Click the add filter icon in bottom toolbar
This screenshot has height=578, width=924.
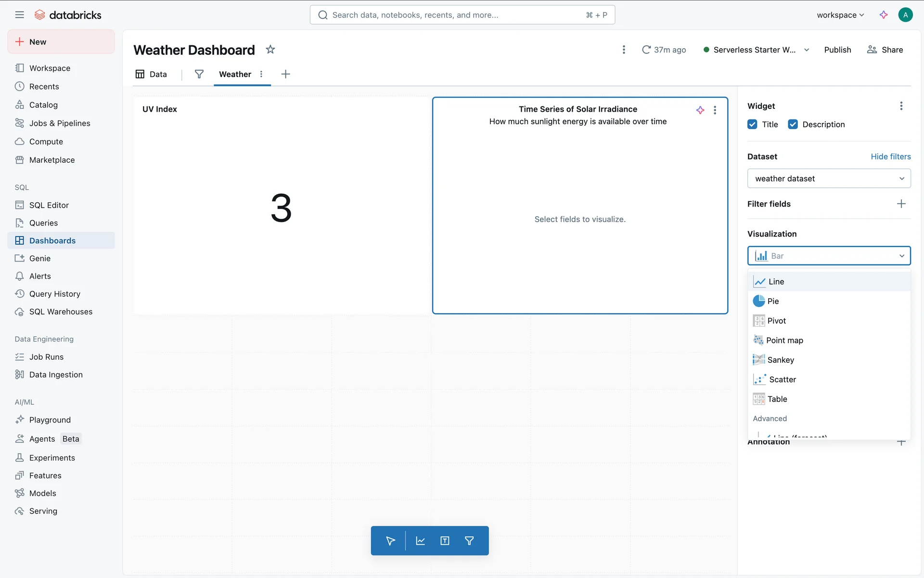coord(469,540)
